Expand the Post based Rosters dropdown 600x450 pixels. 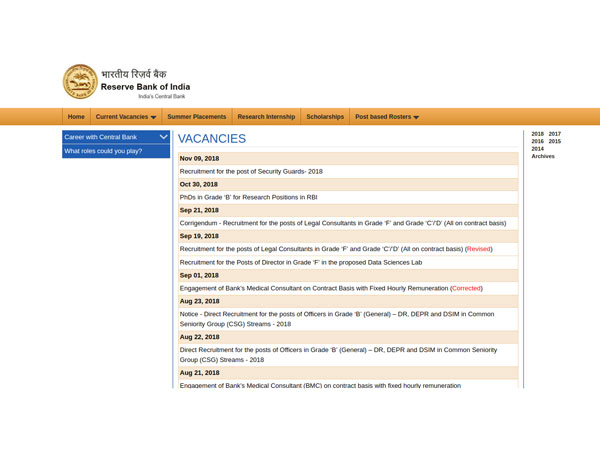pyautogui.click(x=387, y=117)
